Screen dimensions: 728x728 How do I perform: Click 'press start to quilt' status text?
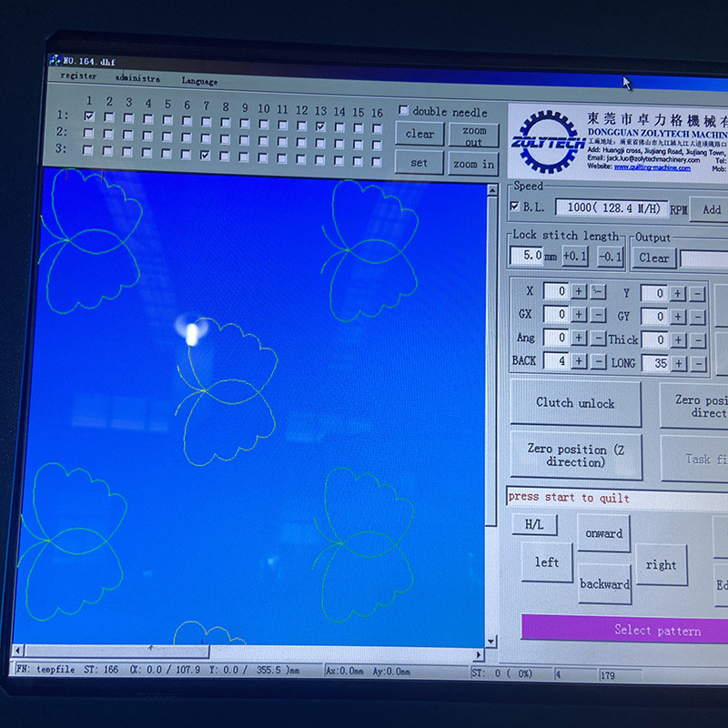point(569,497)
